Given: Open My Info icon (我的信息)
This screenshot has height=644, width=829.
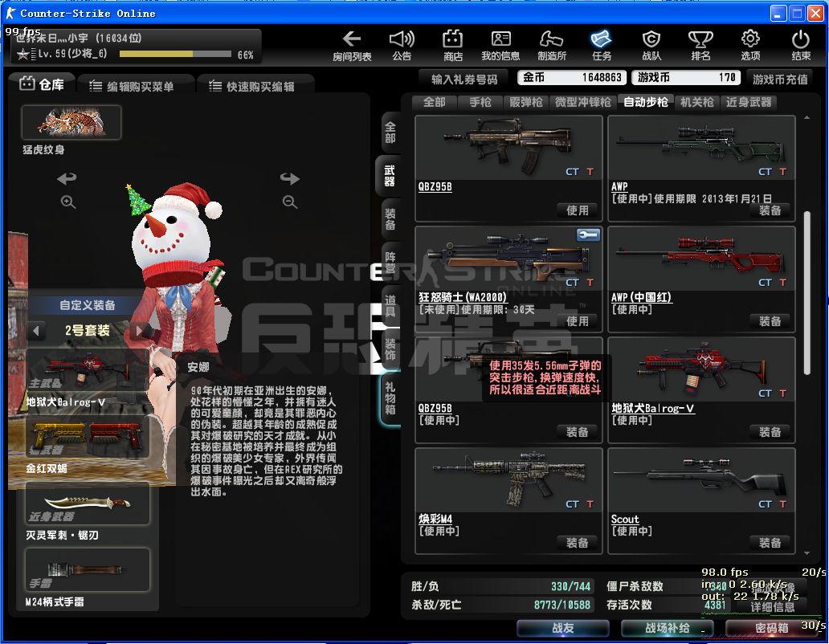Looking at the screenshot, I should pyautogui.click(x=500, y=46).
